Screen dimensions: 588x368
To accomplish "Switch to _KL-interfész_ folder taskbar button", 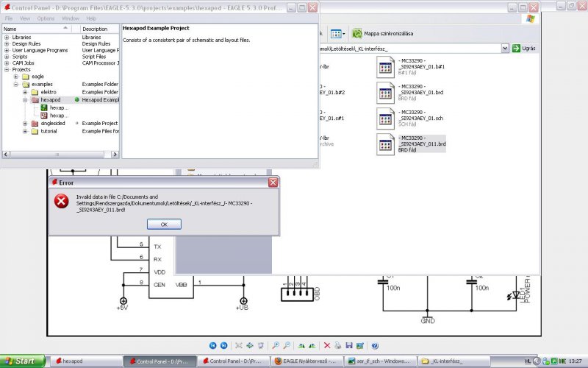I will (453, 361).
